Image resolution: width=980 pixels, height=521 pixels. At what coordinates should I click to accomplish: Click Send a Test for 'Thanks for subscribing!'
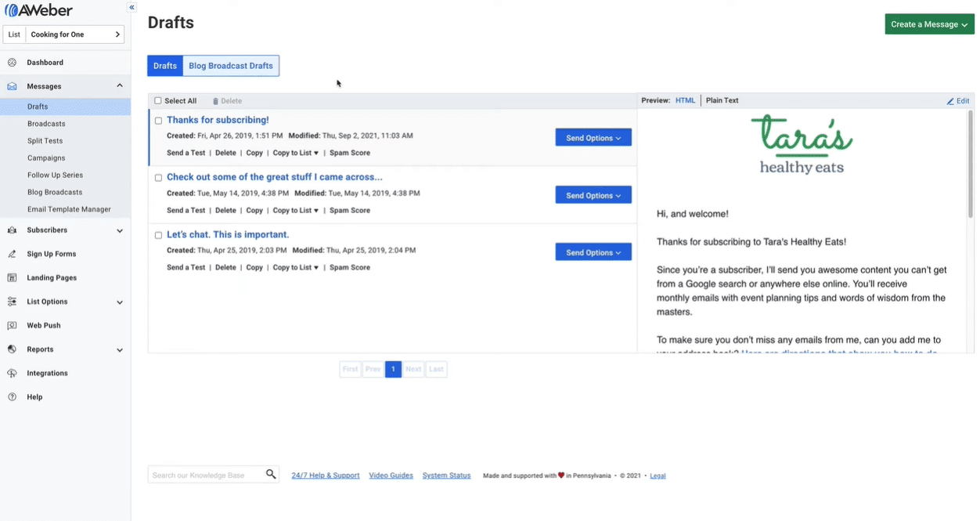[186, 153]
